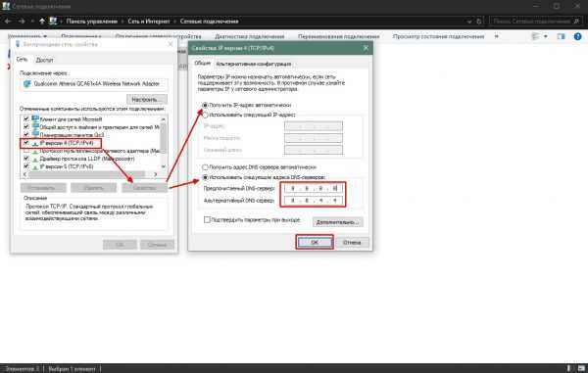Select the obtain DNS server automatically radio button

click(x=205, y=167)
